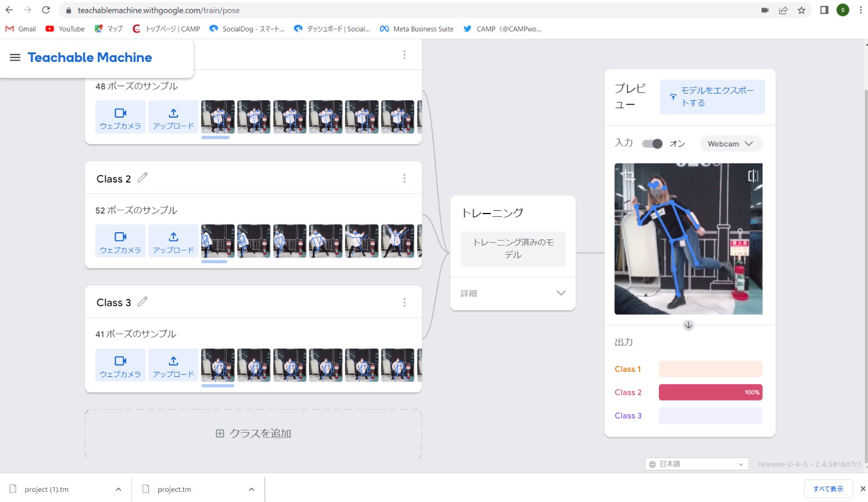The image size is (868, 502).
Task: Open the language selector showing 日本語
Action: (697, 464)
